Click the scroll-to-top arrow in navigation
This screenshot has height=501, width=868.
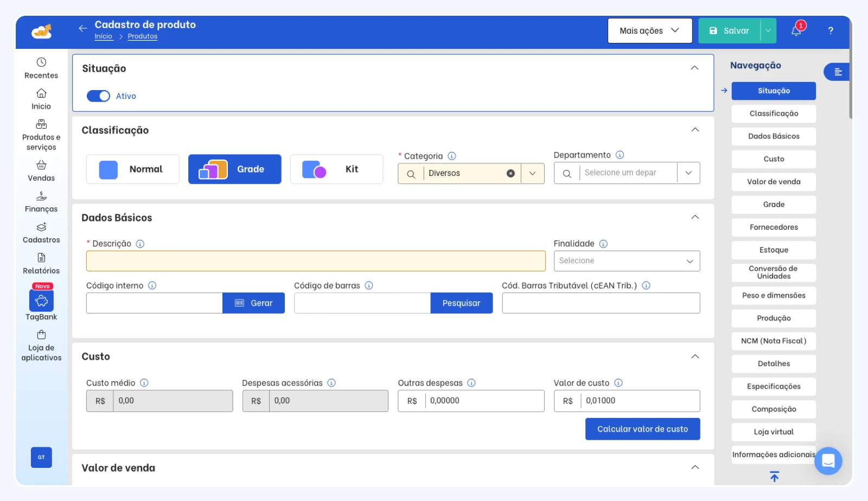774,477
